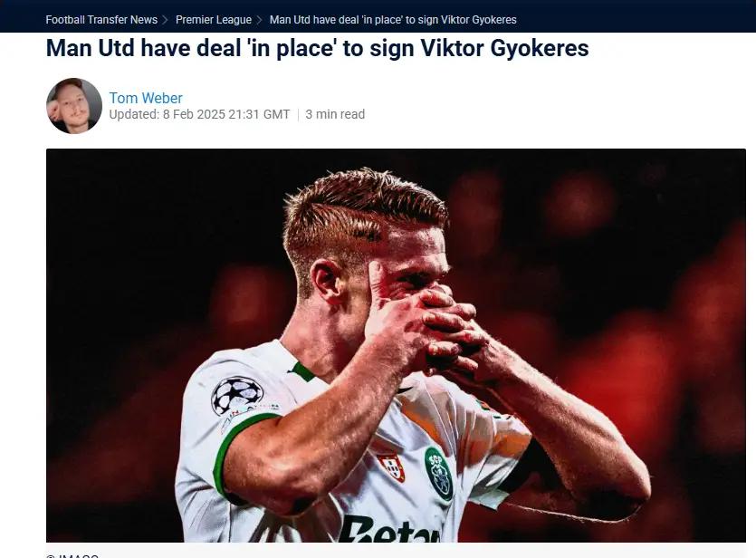Click the Portuguese shield badge on the shirt
The height and width of the screenshot is (558, 756).
point(391,467)
